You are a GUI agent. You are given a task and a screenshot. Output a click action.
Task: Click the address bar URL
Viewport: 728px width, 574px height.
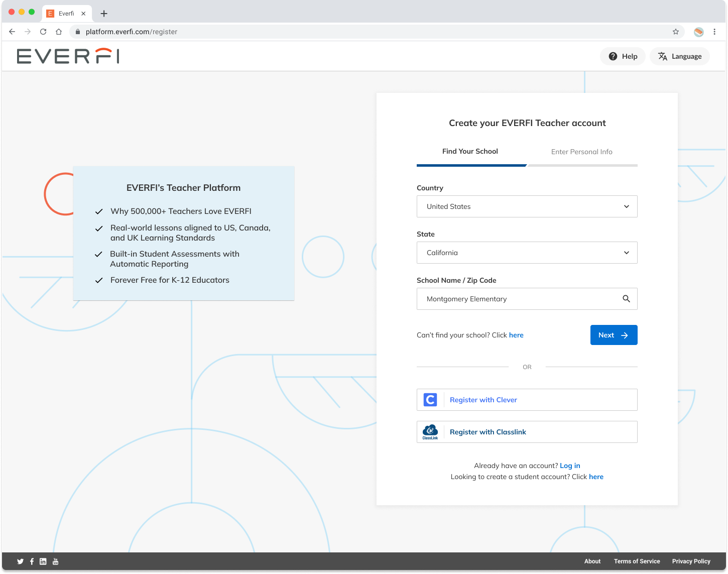[132, 32]
